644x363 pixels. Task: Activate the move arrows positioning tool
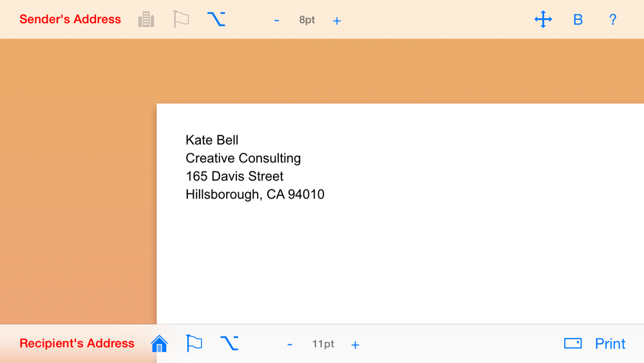(x=543, y=19)
